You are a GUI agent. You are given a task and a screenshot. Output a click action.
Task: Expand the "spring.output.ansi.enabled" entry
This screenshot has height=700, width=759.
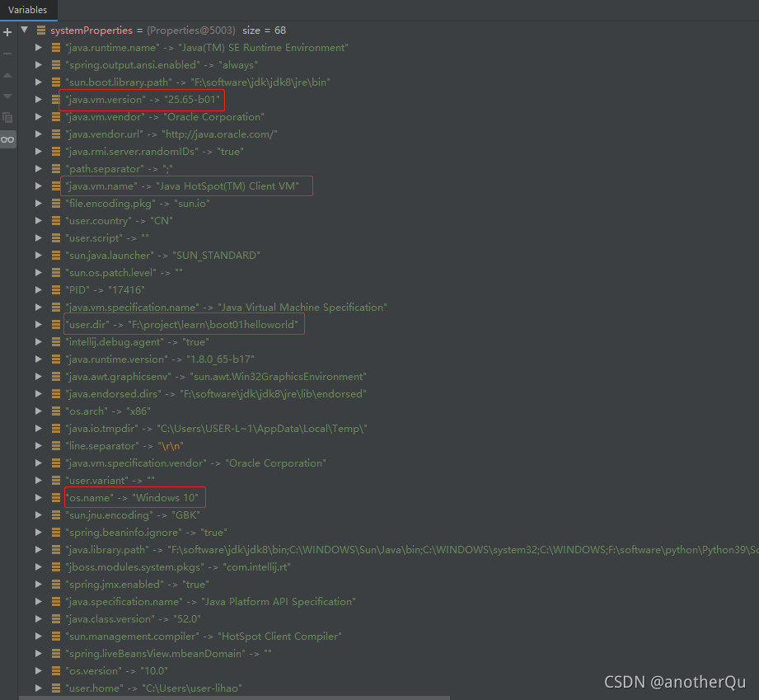[x=38, y=65]
